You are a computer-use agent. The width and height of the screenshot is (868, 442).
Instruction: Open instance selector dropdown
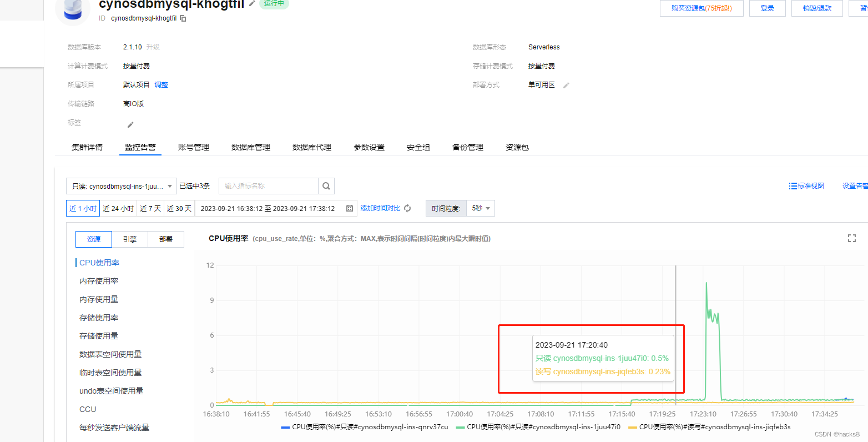[122, 186]
